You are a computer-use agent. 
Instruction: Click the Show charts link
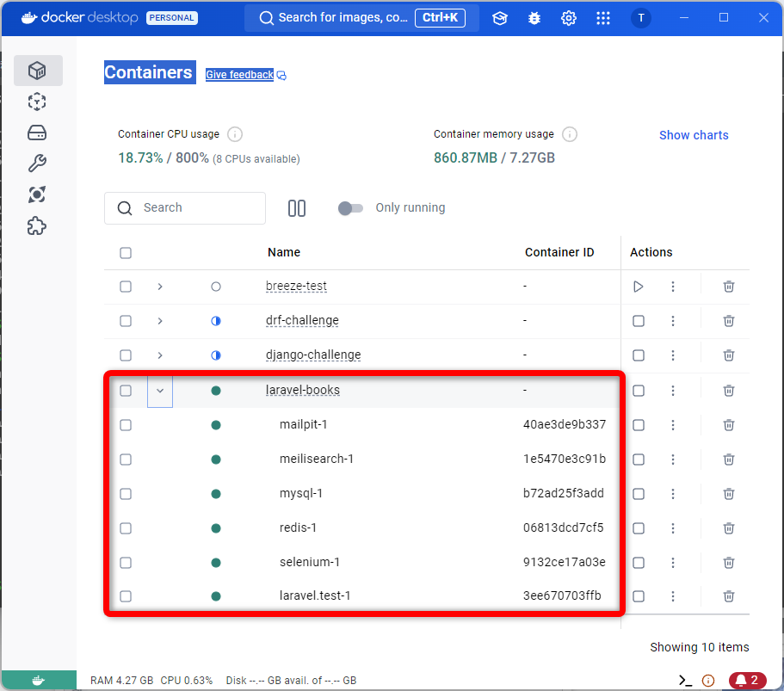pyautogui.click(x=693, y=135)
